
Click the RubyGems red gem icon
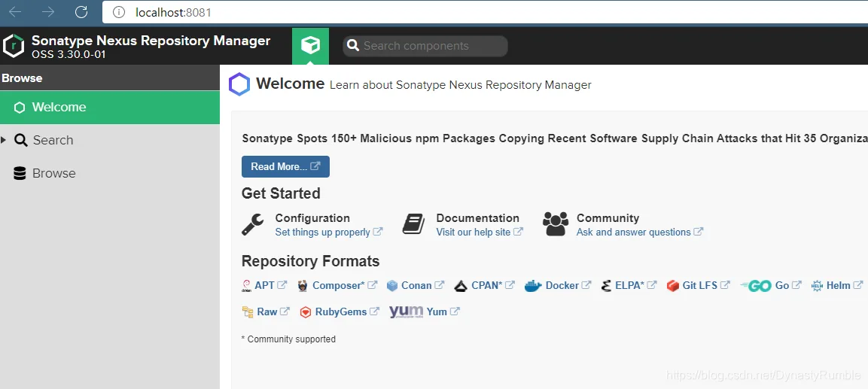tap(306, 312)
